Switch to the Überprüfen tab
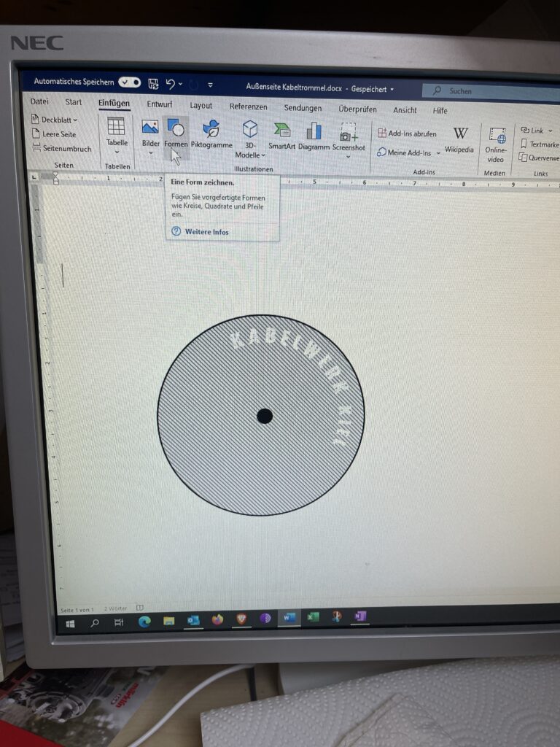The image size is (560, 747). coord(357,109)
